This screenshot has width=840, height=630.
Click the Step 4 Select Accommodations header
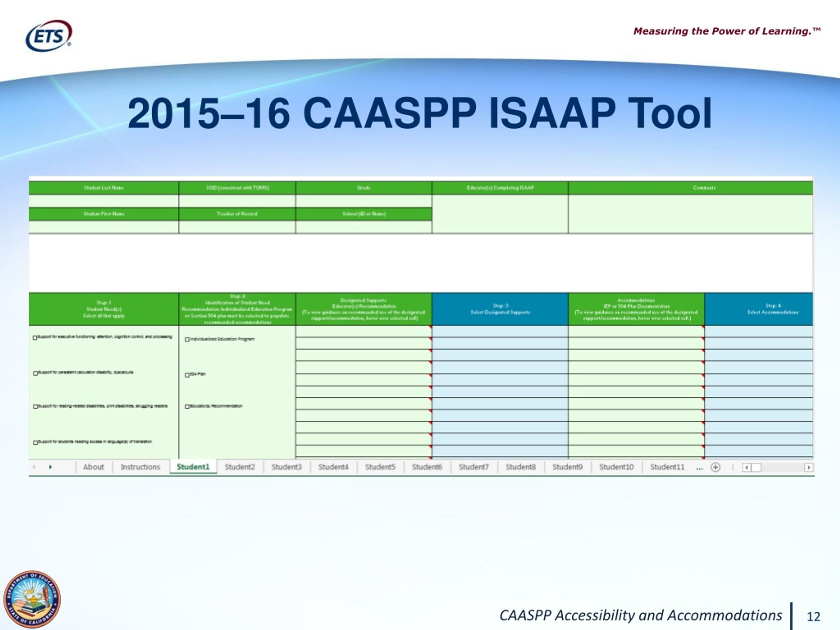click(759, 309)
